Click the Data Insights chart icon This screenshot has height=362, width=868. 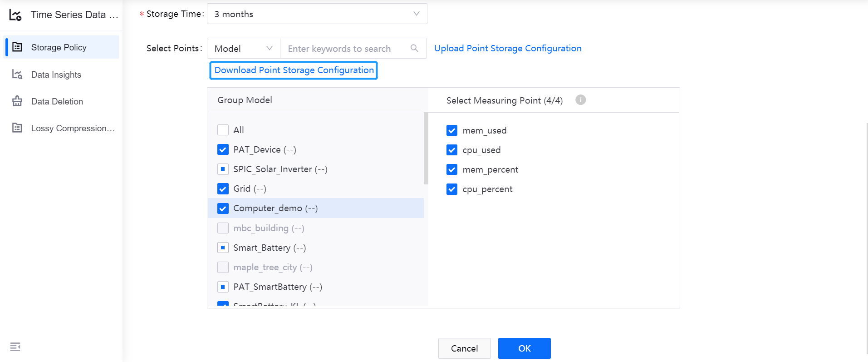(17, 74)
